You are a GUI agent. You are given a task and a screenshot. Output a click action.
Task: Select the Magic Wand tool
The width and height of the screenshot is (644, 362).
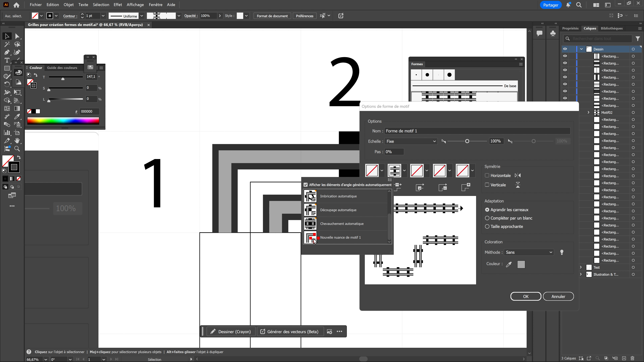pos(7,44)
